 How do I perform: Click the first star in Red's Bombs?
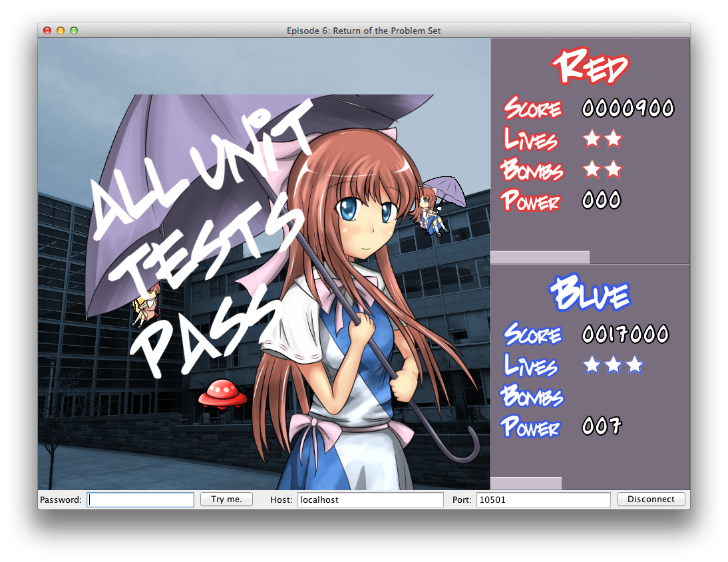tap(591, 170)
